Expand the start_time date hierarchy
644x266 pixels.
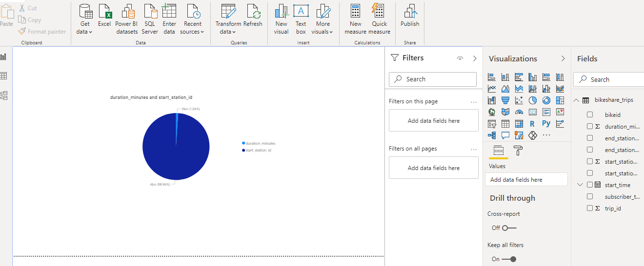(x=580, y=185)
